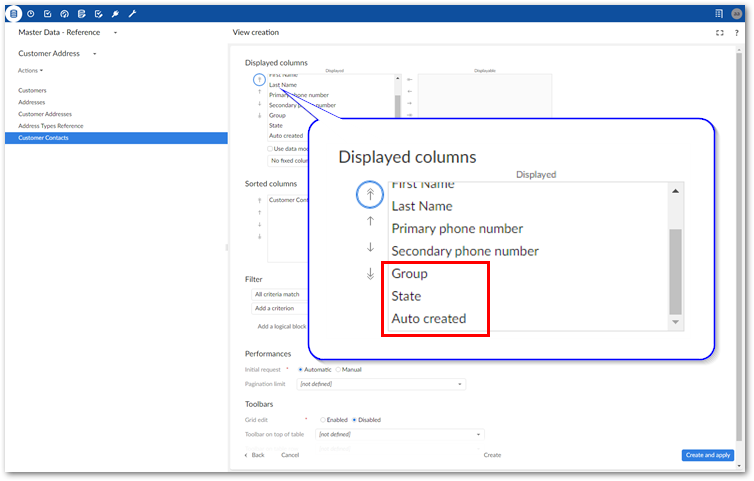This screenshot has width=754, height=481.
Task: Move sorted column to bottom
Action: [259, 236]
